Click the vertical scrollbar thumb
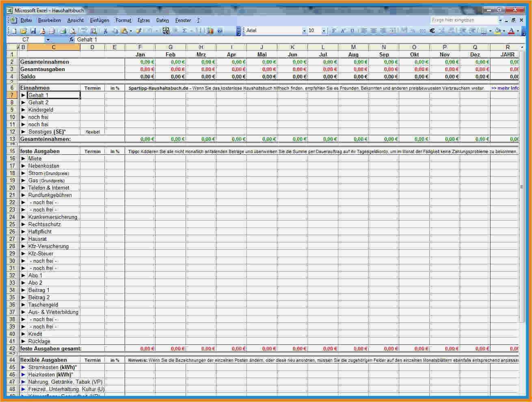Viewport: 532px width, 402px height. pos(521,187)
